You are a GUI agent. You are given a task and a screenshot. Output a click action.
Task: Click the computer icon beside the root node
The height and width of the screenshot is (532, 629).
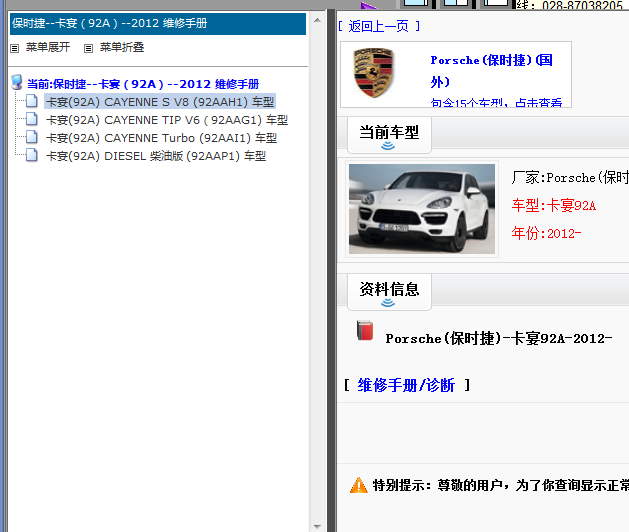click(x=17, y=82)
